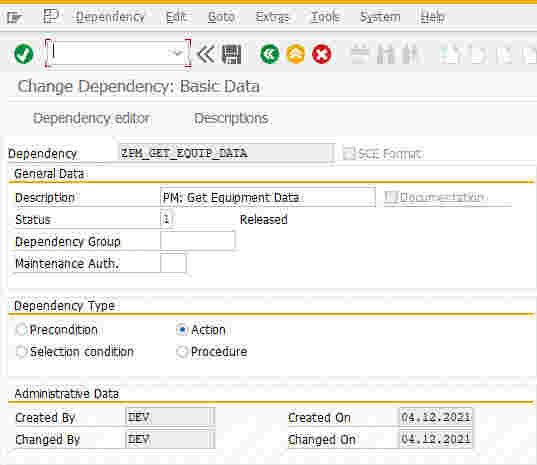Click into the Dependency Group input field
Screen dimensions: 537x465
(198, 241)
